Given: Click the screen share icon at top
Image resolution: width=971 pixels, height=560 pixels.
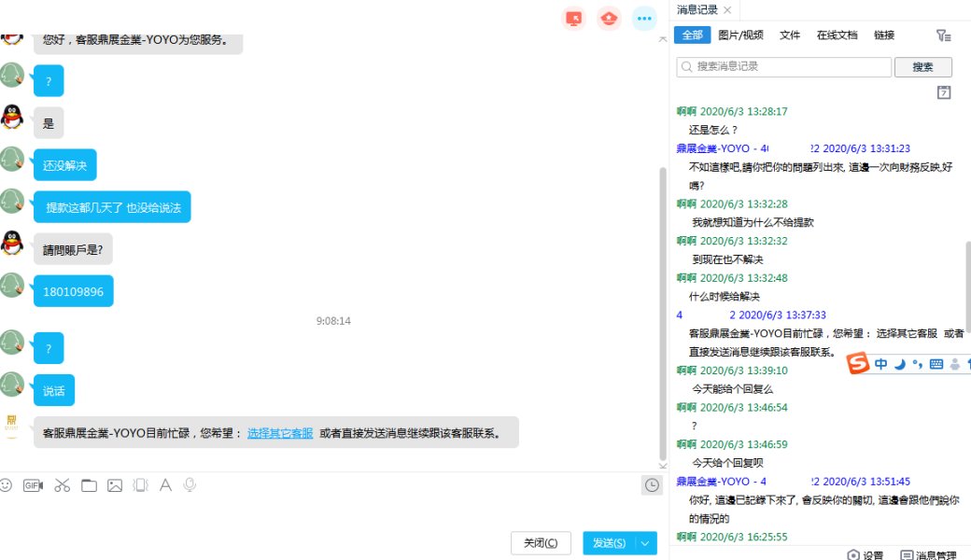Looking at the screenshot, I should click(x=574, y=19).
